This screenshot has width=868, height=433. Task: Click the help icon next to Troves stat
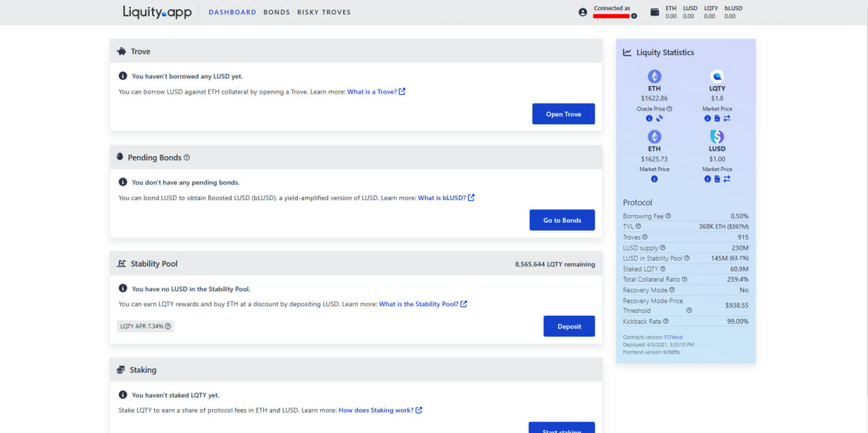(645, 237)
